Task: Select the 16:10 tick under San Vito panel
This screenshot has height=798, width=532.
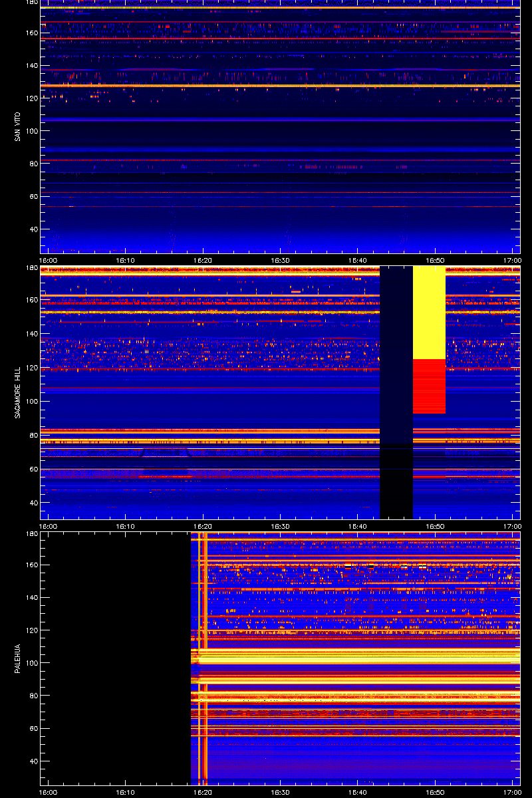Action: click(126, 261)
